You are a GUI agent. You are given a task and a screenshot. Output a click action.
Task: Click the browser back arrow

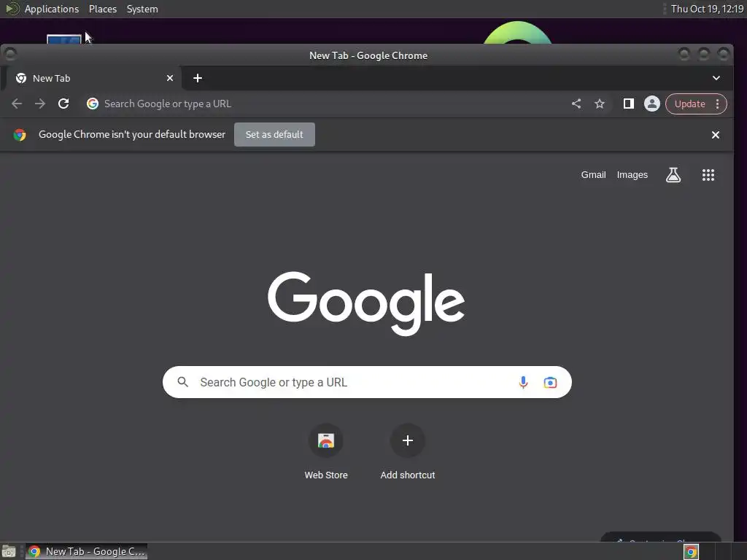tap(17, 104)
